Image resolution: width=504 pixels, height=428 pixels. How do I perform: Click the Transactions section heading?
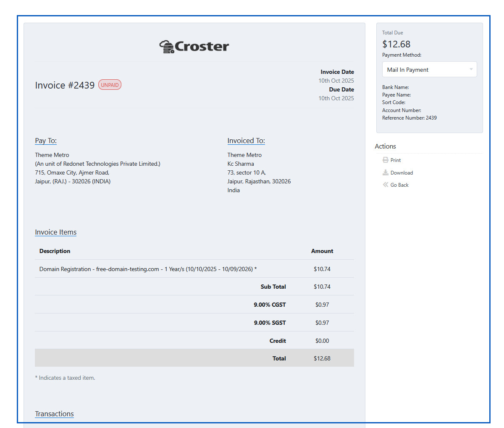(54, 414)
